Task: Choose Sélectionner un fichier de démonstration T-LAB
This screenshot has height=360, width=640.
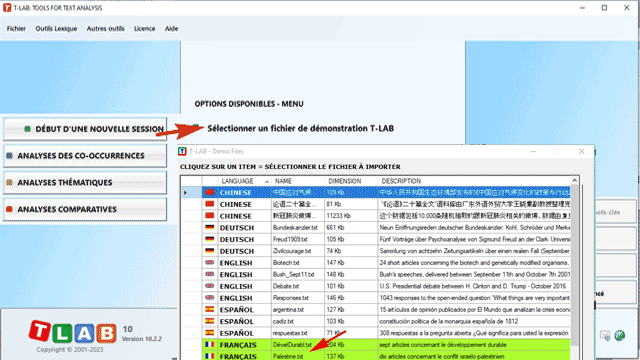Action: pyautogui.click(x=300, y=129)
